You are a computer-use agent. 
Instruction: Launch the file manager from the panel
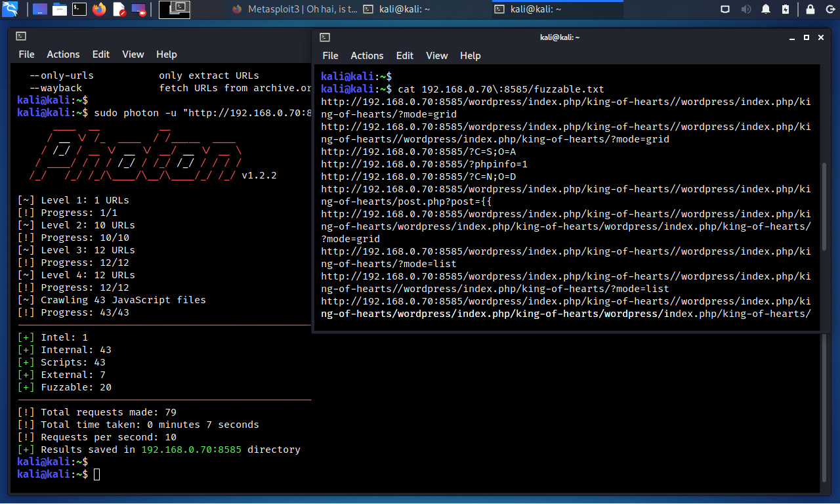pyautogui.click(x=59, y=9)
